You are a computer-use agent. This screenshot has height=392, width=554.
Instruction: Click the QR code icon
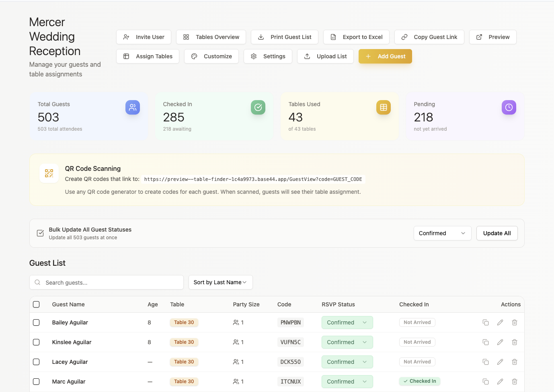click(x=49, y=173)
